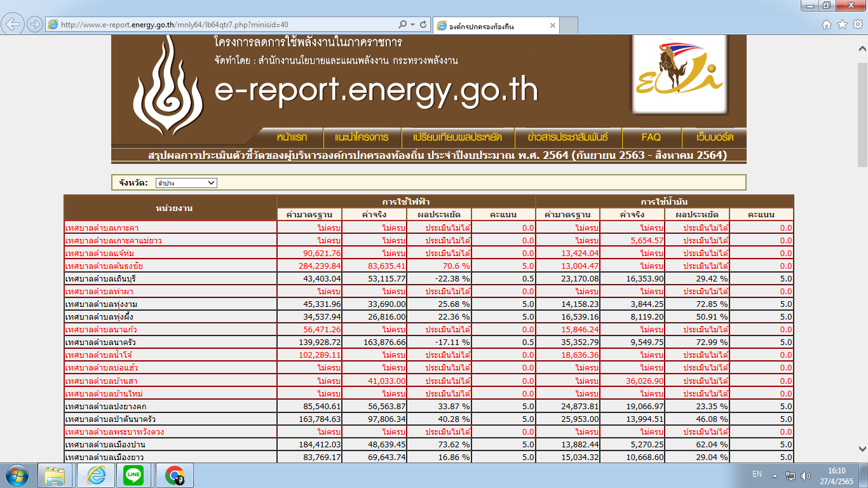The image size is (868, 488).
Task: Open the จังหวัด province dropdown
Action: [186, 183]
